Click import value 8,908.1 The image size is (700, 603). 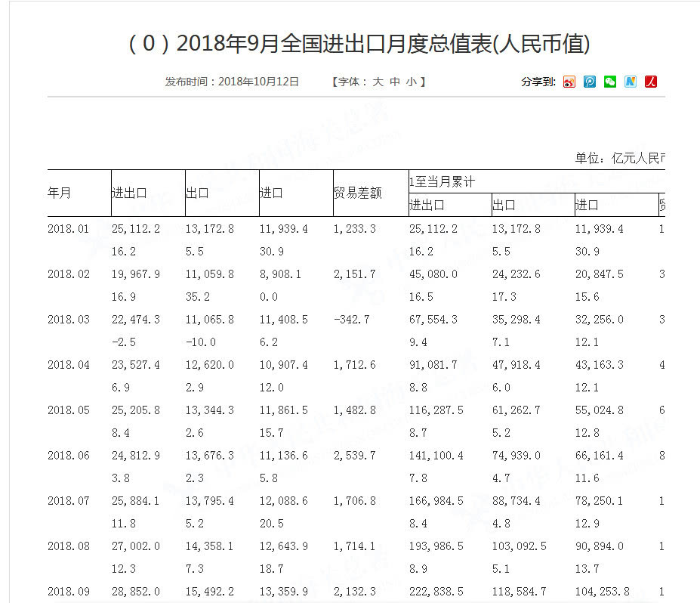click(x=281, y=274)
